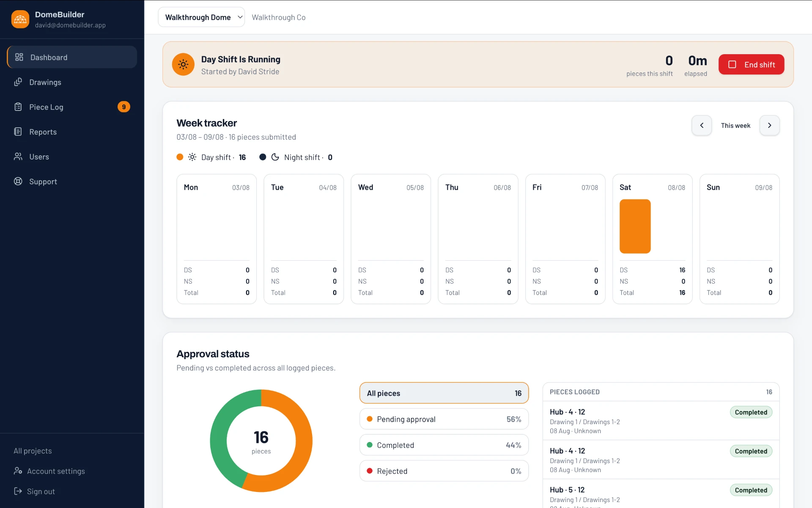The width and height of the screenshot is (812, 508).
Task: Open Support in the sidebar
Action: [72, 181]
